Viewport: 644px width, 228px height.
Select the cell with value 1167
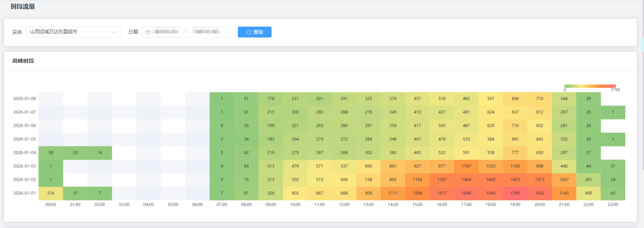(466, 166)
